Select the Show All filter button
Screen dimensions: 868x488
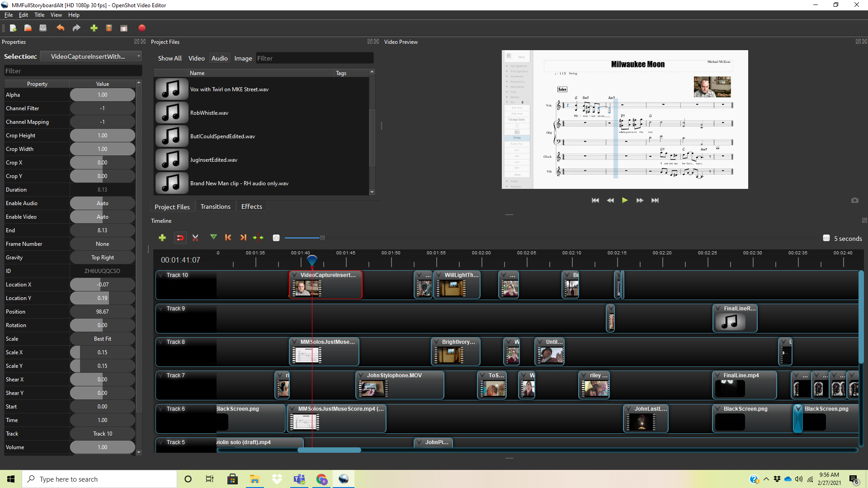coord(170,58)
